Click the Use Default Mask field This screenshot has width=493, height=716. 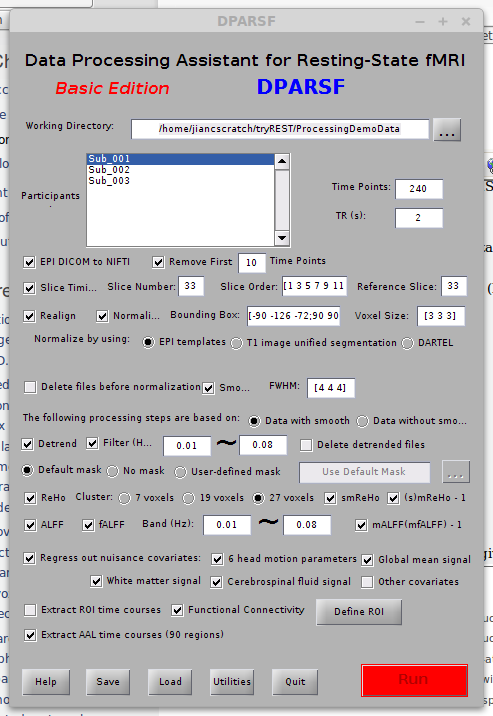(x=364, y=472)
